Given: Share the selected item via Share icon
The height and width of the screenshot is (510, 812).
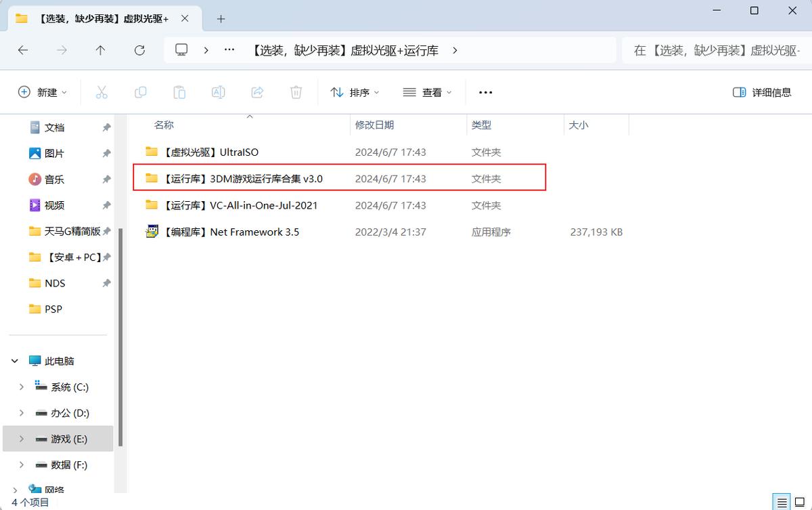Looking at the screenshot, I should (257, 92).
